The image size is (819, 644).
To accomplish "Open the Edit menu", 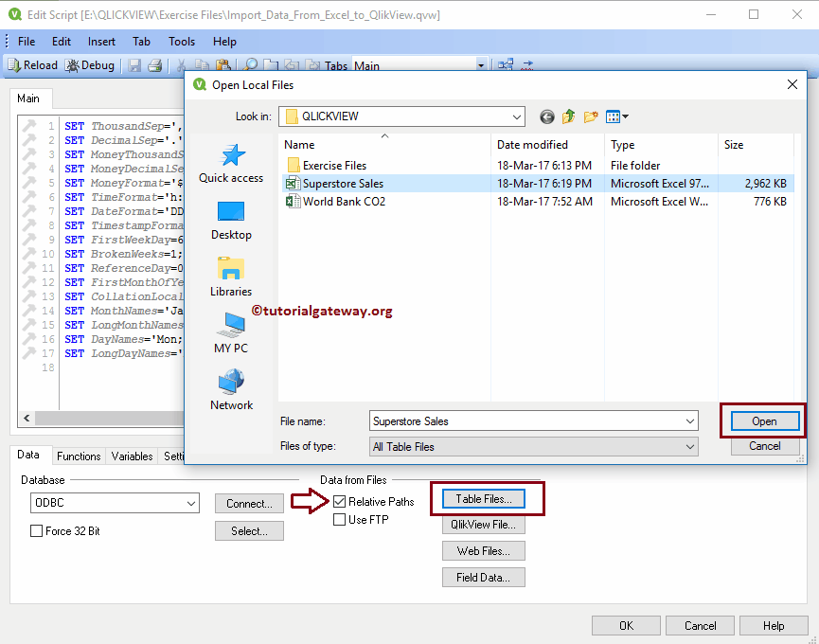I will 62,42.
